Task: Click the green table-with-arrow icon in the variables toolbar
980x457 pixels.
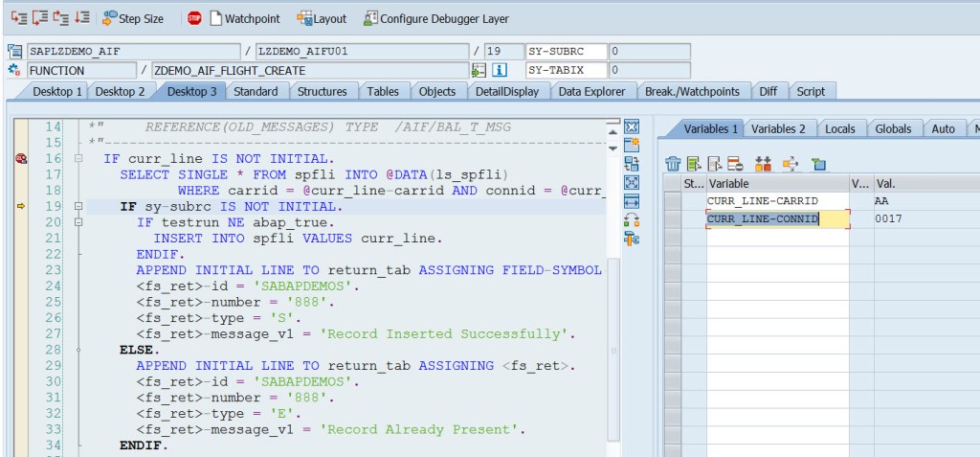Action: (x=695, y=164)
